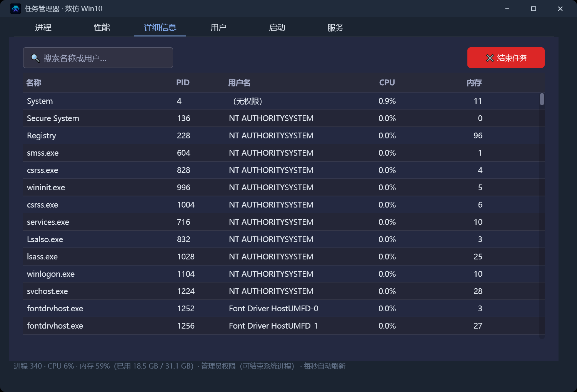Close the Task Manager window
This screenshot has width=577, height=392.
coord(560,8)
